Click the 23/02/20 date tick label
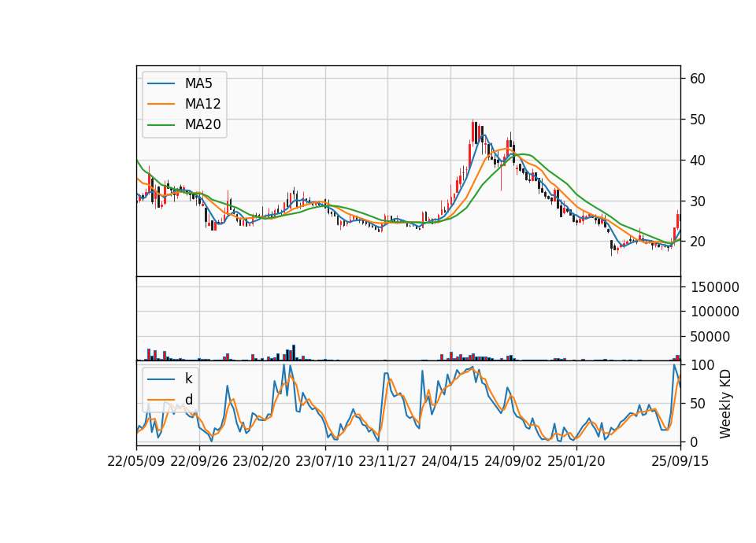The height and width of the screenshot is (543, 756). (x=261, y=461)
